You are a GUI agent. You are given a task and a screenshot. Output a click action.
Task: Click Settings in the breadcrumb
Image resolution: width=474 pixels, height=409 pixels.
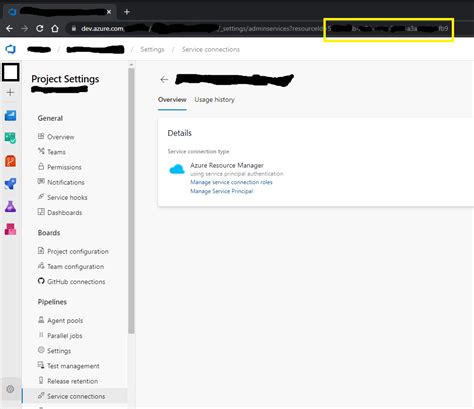tap(152, 49)
